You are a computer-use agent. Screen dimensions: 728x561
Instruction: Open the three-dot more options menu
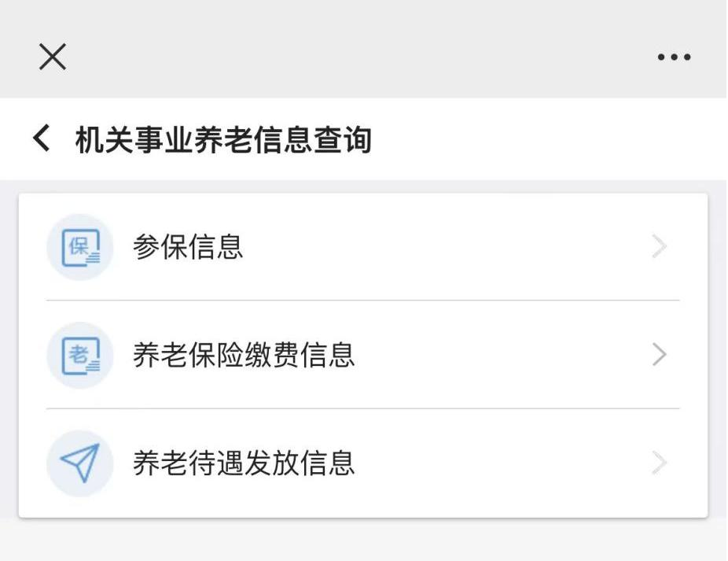pos(674,57)
